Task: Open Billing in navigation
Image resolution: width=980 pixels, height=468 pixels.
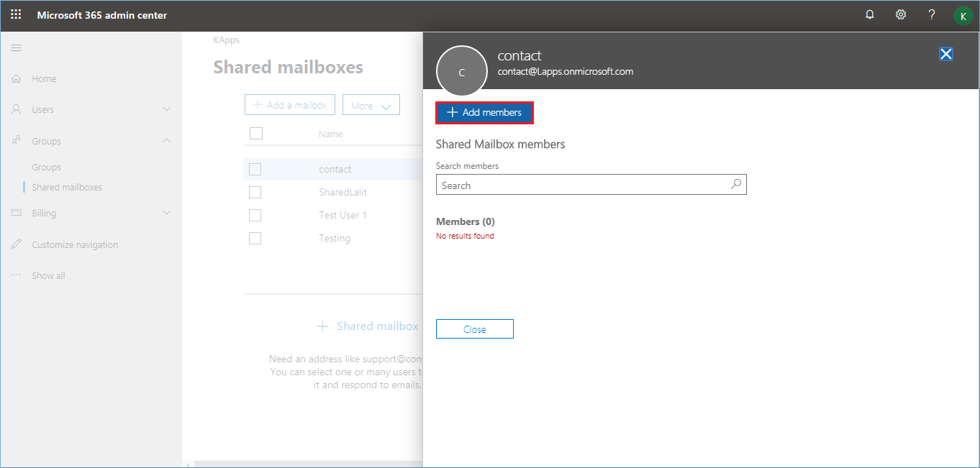Action: [x=44, y=213]
